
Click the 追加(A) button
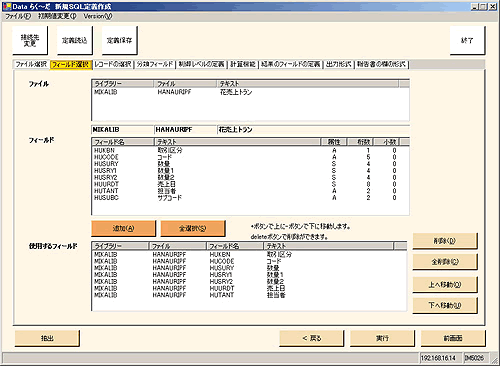click(x=123, y=228)
